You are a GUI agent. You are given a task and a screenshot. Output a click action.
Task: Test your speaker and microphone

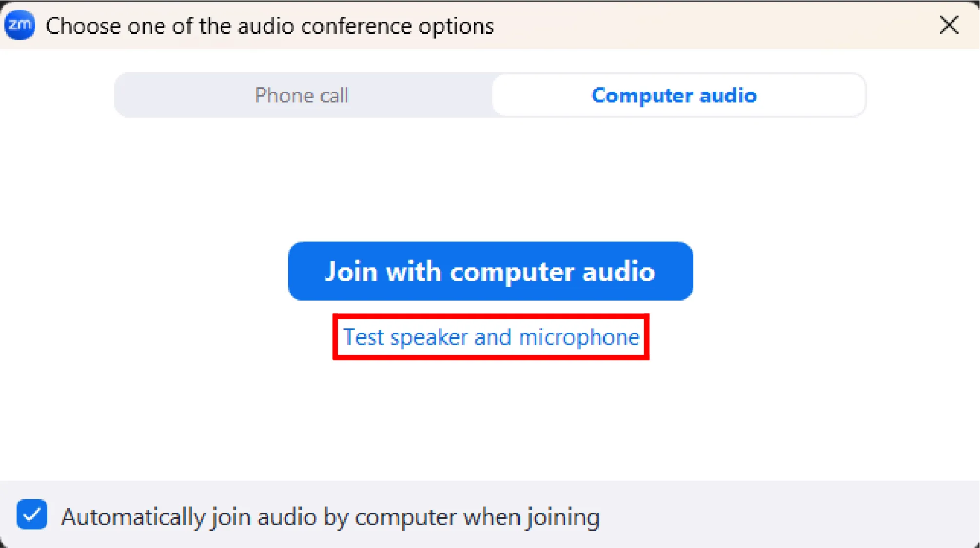[x=491, y=337]
